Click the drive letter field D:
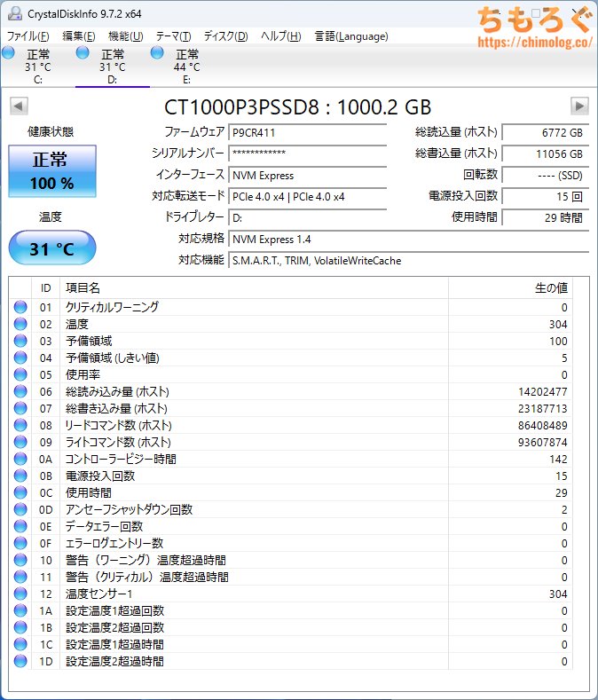This screenshot has height=700, width=598. [x=307, y=218]
